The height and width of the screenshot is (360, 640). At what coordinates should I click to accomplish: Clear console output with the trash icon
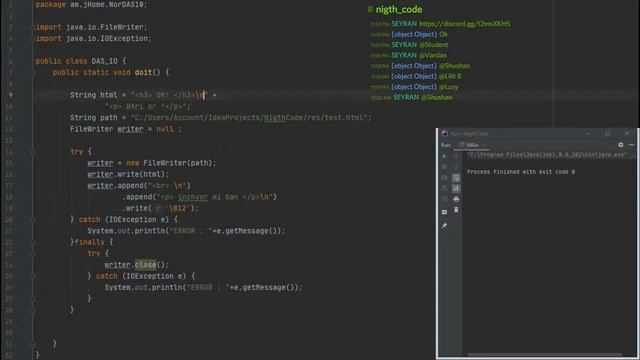tap(456, 210)
